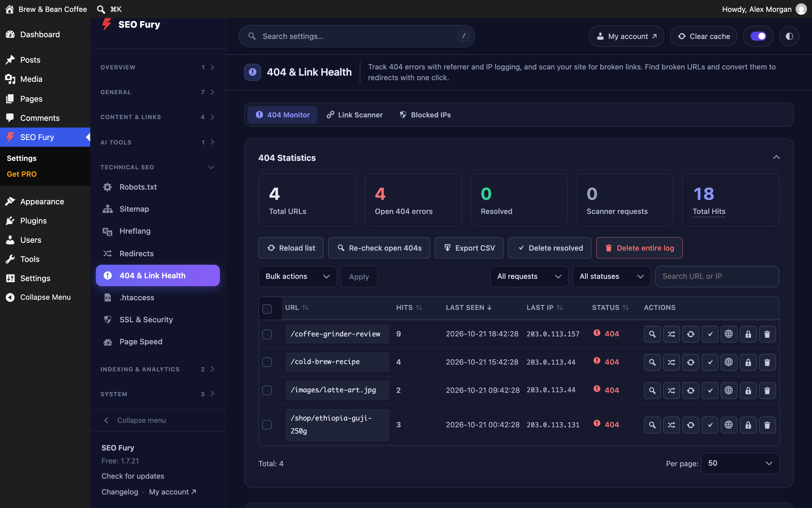Image resolution: width=812 pixels, height=508 pixels.
Task: Select the /cold-brew-recipe row checkbox
Action: tap(267, 362)
